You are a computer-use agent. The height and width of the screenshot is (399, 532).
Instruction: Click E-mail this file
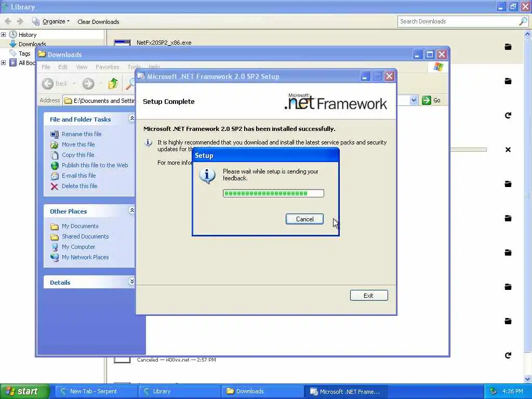[79, 176]
